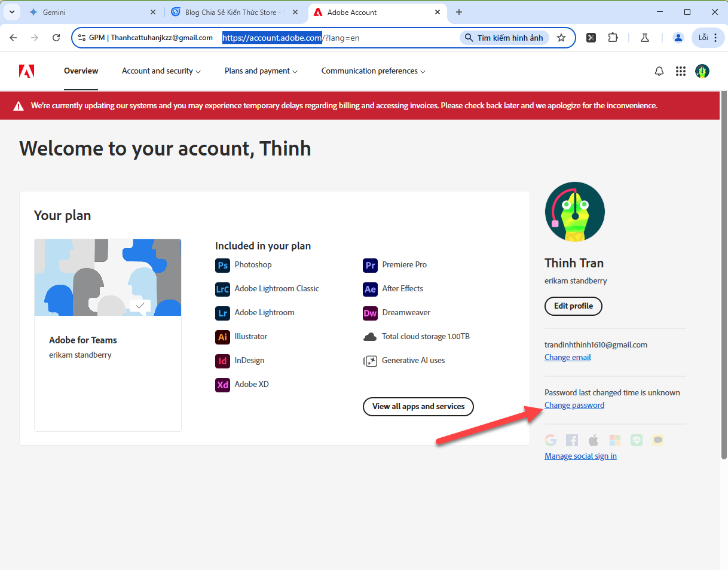Click the yellow KakaoTalk sign-in icon
728x570 pixels.
658,440
